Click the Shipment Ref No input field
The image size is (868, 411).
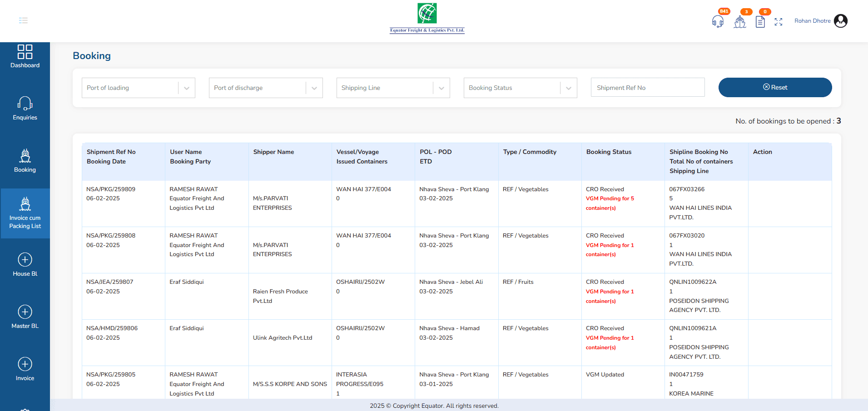[x=647, y=88]
